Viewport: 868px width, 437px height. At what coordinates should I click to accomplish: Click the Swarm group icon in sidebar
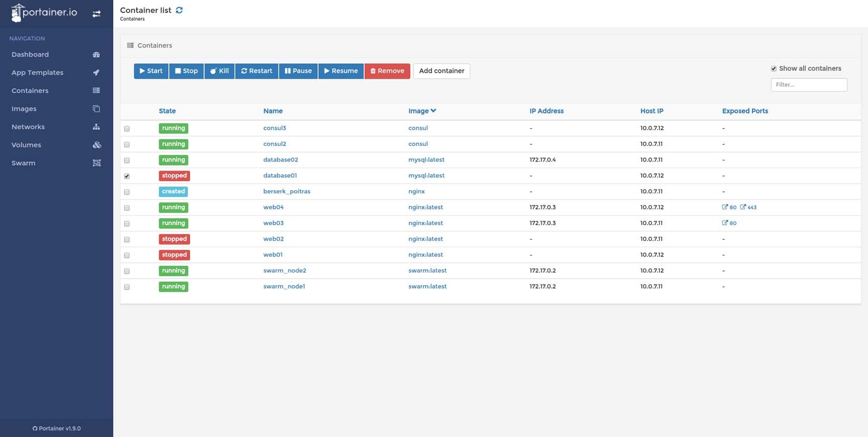coord(97,163)
